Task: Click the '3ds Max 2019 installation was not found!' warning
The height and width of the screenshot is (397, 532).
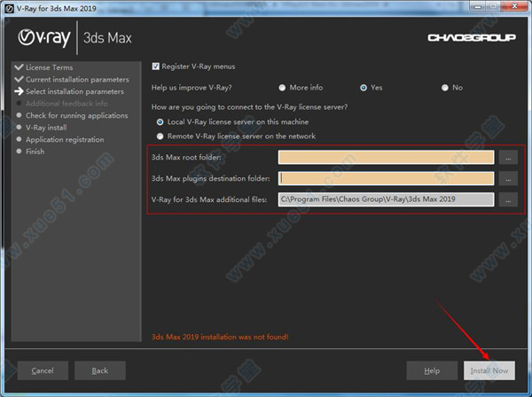Action: point(220,337)
